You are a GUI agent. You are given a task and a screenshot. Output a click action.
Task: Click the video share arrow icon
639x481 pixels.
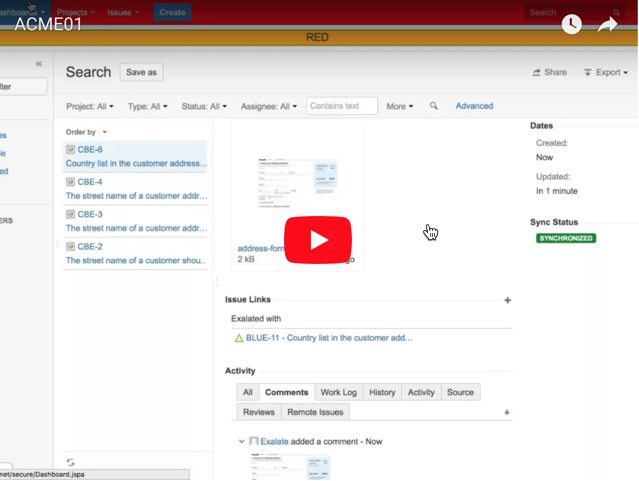[608, 24]
